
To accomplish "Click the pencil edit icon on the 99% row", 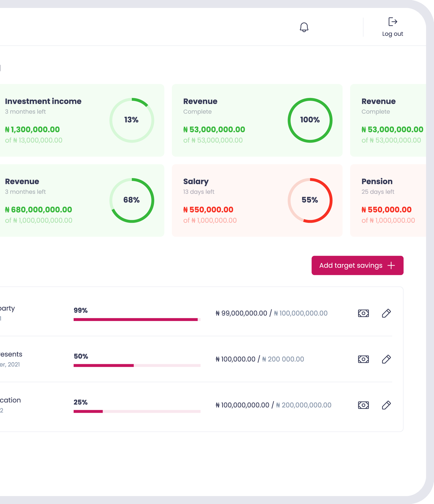I will tap(386, 313).
